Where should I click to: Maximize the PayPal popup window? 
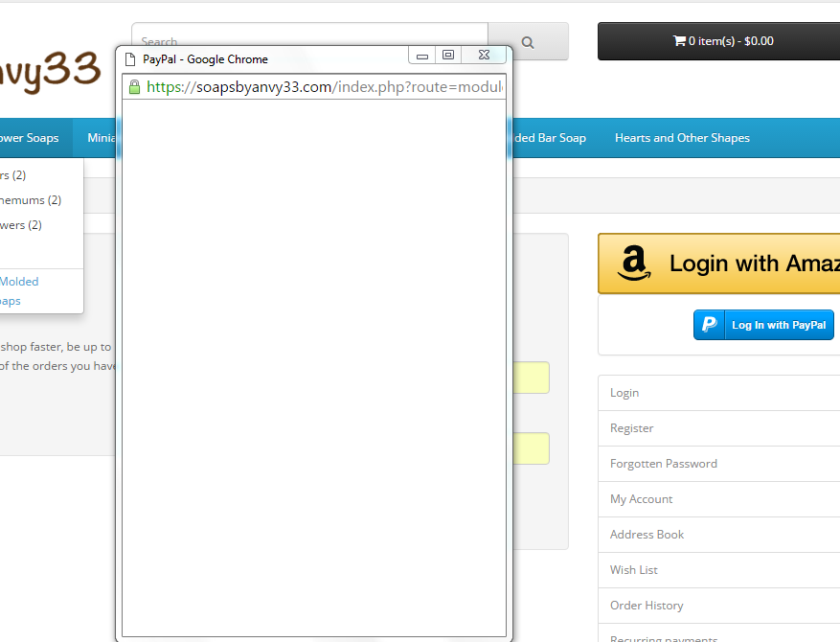448,55
